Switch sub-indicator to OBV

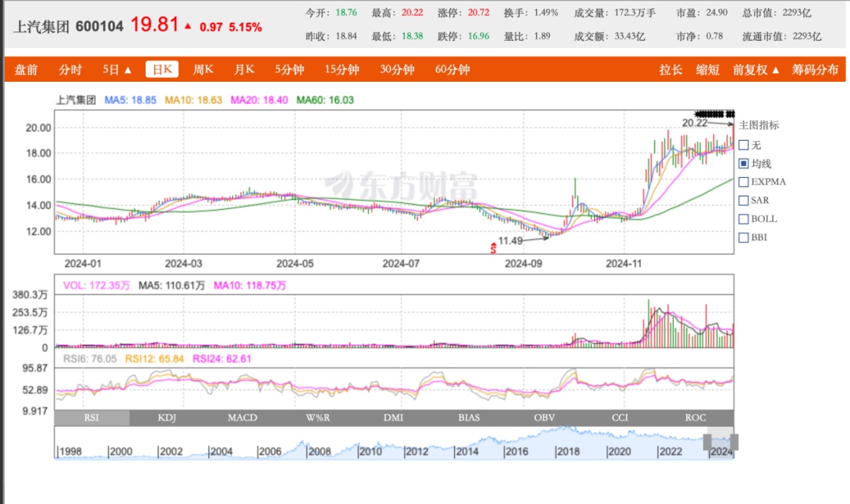point(545,418)
